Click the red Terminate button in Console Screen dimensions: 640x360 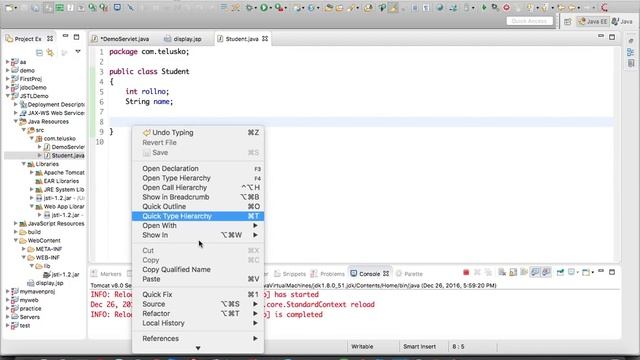pyautogui.click(x=466, y=272)
